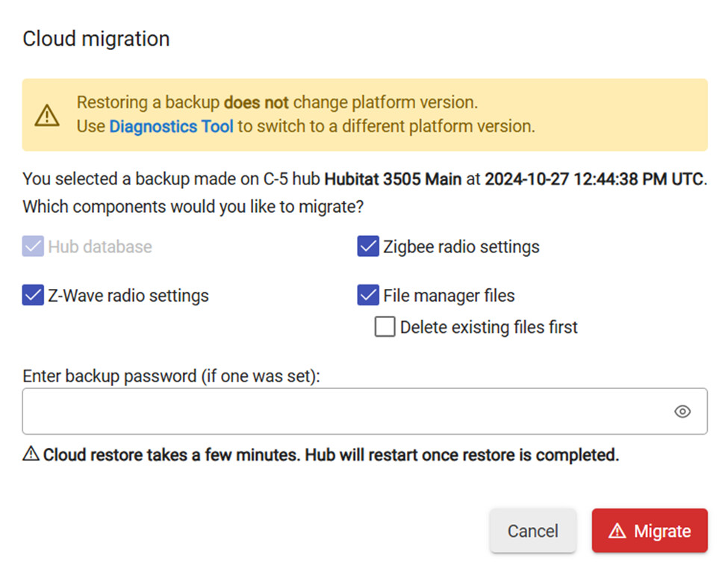
Task: Cancel the cloud migration
Action: (x=533, y=530)
